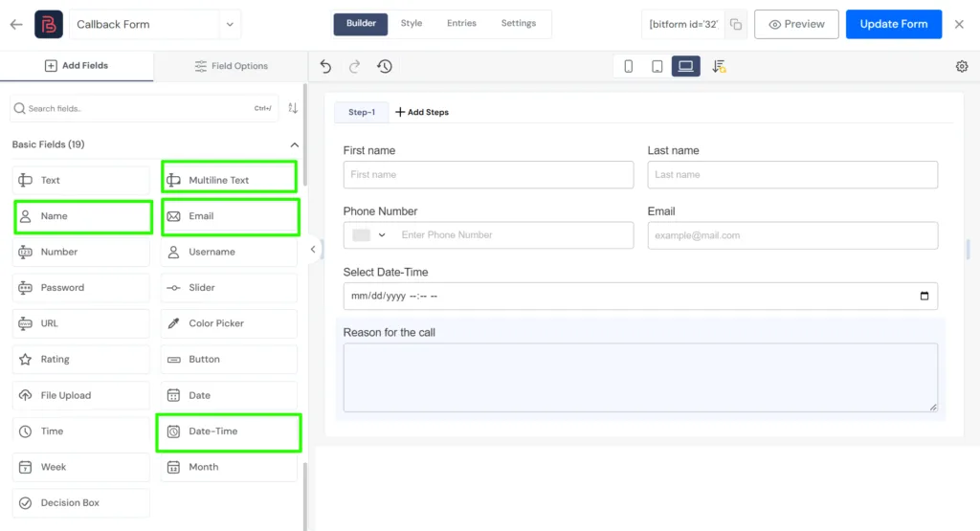Click the Update Form button
This screenshot has width=980, height=531.
click(894, 24)
